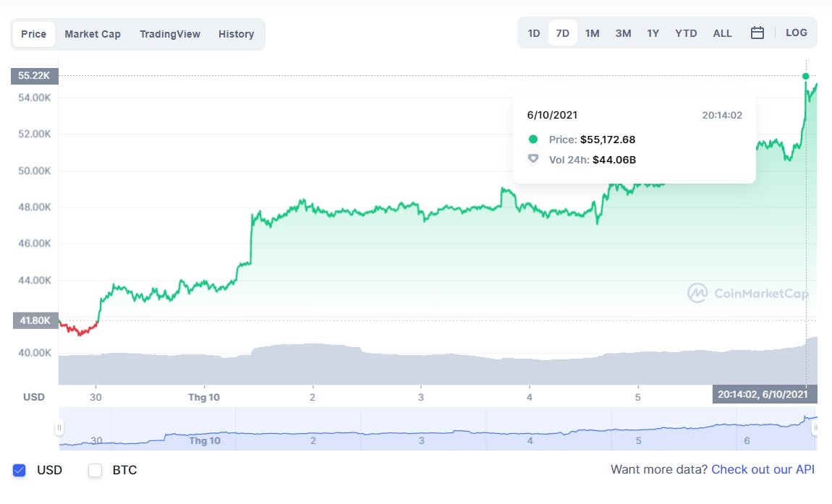The height and width of the screenshot is (504, 832).
Task: Choose the 1M time range
Action: (592, 33)
